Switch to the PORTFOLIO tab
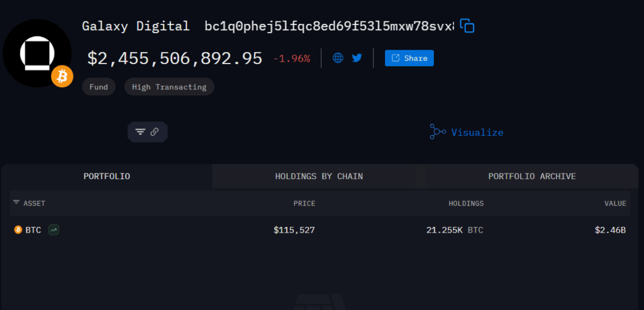The width and height of the screenshot is (644, 310). click(107, 176)
